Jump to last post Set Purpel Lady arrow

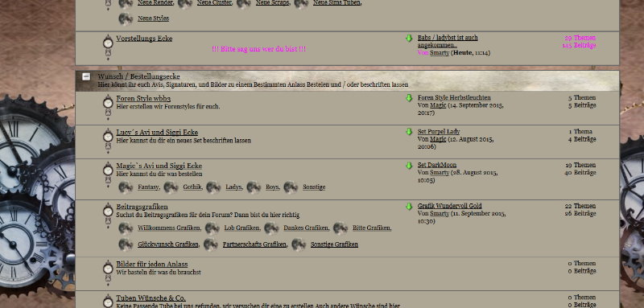pos(409,132)
